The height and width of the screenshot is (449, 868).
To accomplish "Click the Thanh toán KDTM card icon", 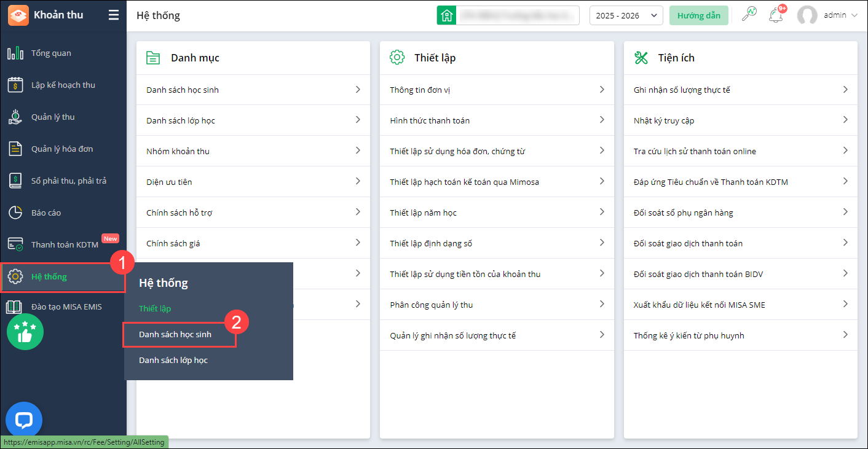I will [x=15, y=244].
